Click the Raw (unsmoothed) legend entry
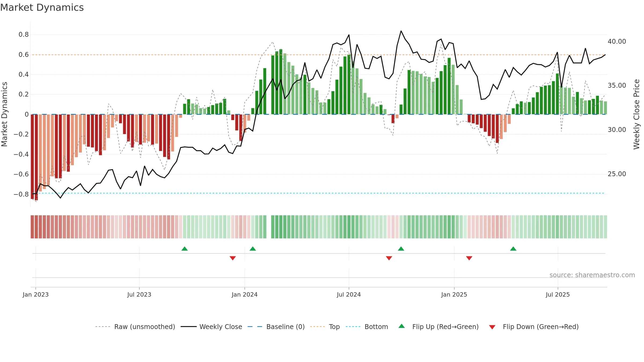The height and width of the screenshot is (362, 644). point(135,327)
